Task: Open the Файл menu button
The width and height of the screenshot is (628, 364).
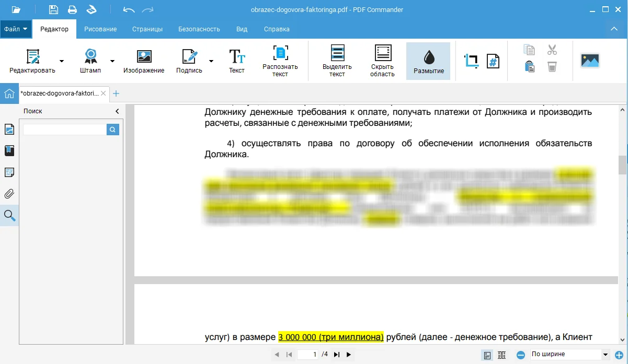Action: point(16,29)
